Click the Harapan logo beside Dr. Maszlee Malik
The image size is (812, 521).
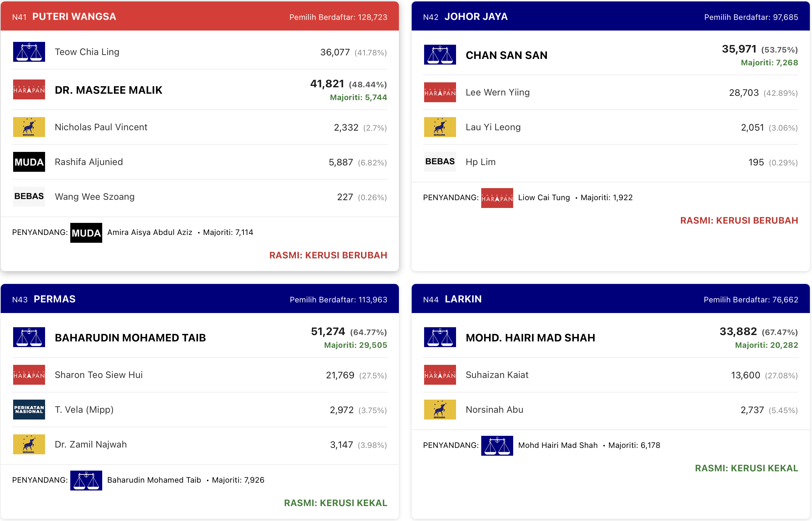tap(29, 89)
